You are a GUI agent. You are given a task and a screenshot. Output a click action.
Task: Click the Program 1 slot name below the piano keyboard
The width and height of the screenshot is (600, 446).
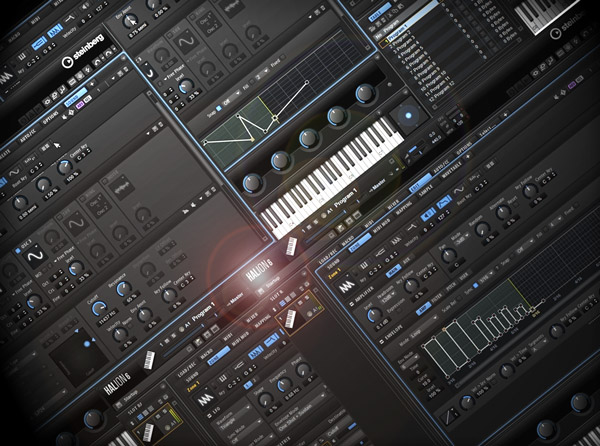coord(346,199)
